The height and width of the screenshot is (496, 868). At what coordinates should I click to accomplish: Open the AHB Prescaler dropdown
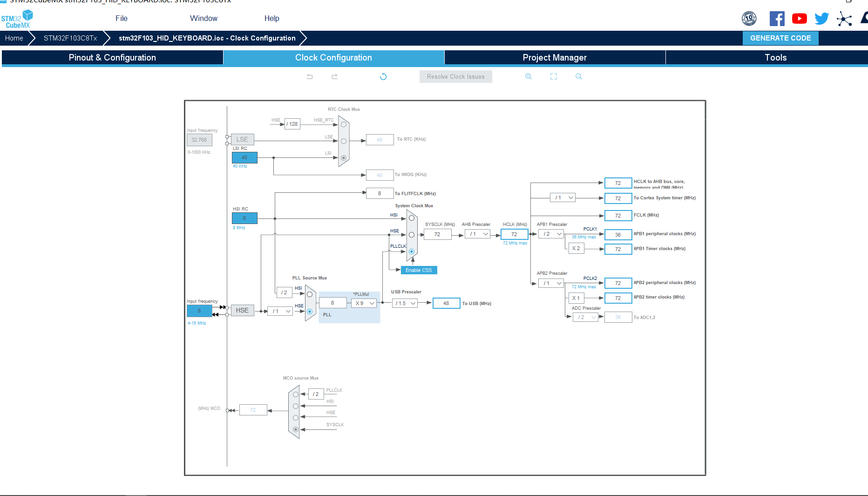pyautogui.click(x=478, y=234)
